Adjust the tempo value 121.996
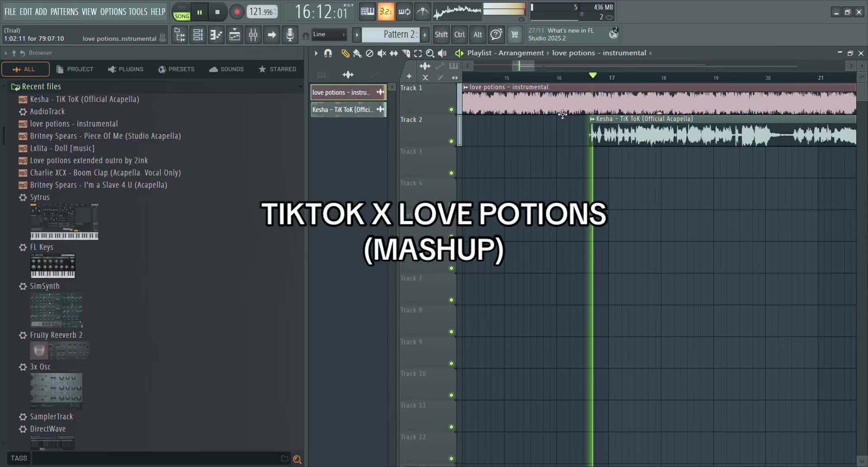The image size is (868, 467). (262, 12)
